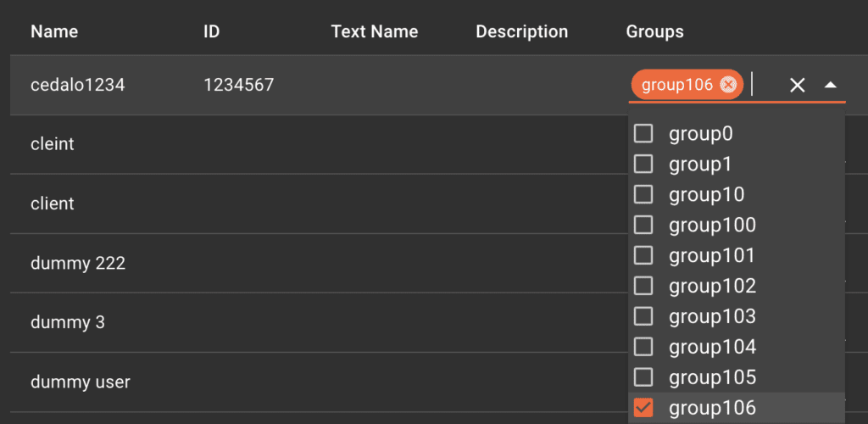Click the ID column header
The image size is (868, 424).
pos(212,31)
